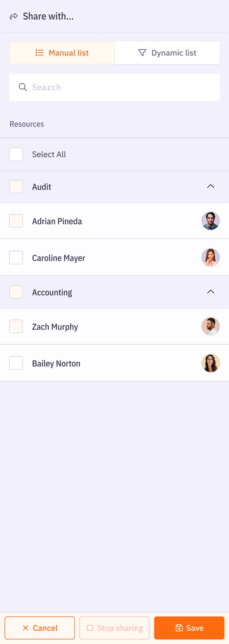
Task: Switch to the Dynamic list tab
Action: (x=167, y=53)
